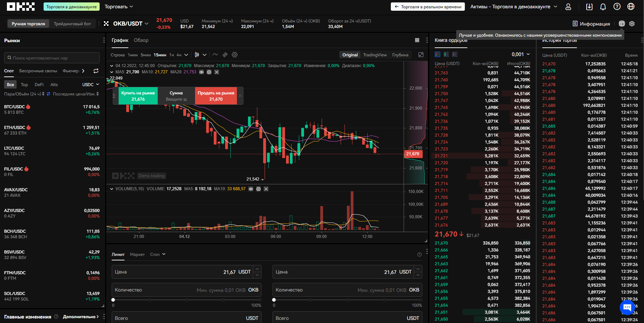Expand the chart to fullscreen
This screenshot has height=323, width=644.
click(421, 55)
